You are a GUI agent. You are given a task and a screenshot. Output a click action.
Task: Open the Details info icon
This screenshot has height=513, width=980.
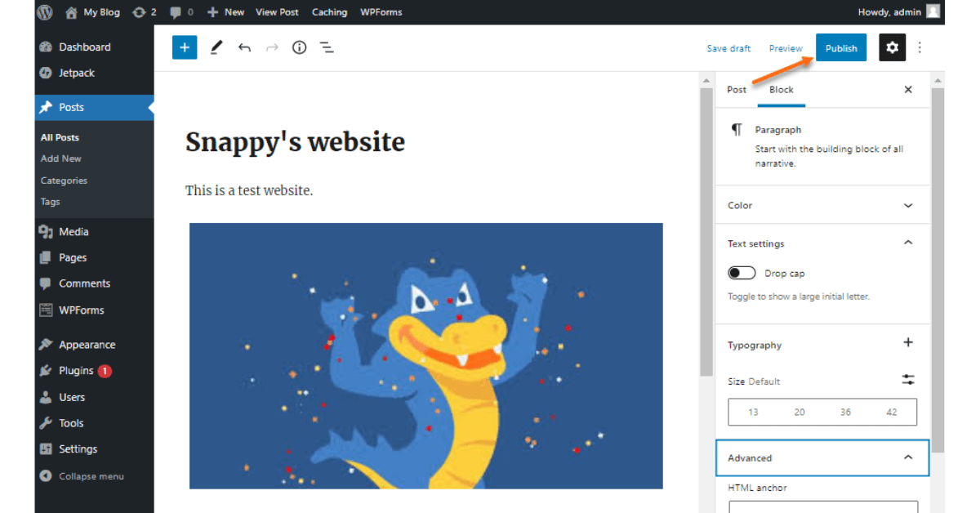(299, 47)
